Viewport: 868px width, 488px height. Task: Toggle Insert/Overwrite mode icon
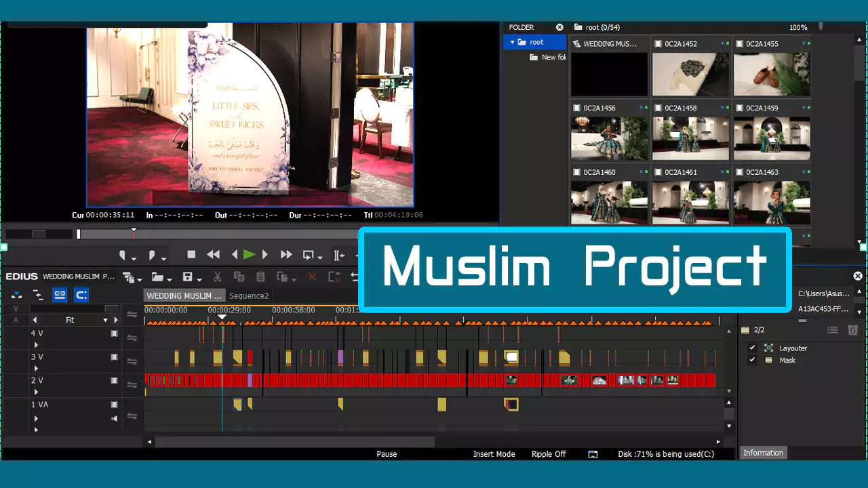pos(17,295)
